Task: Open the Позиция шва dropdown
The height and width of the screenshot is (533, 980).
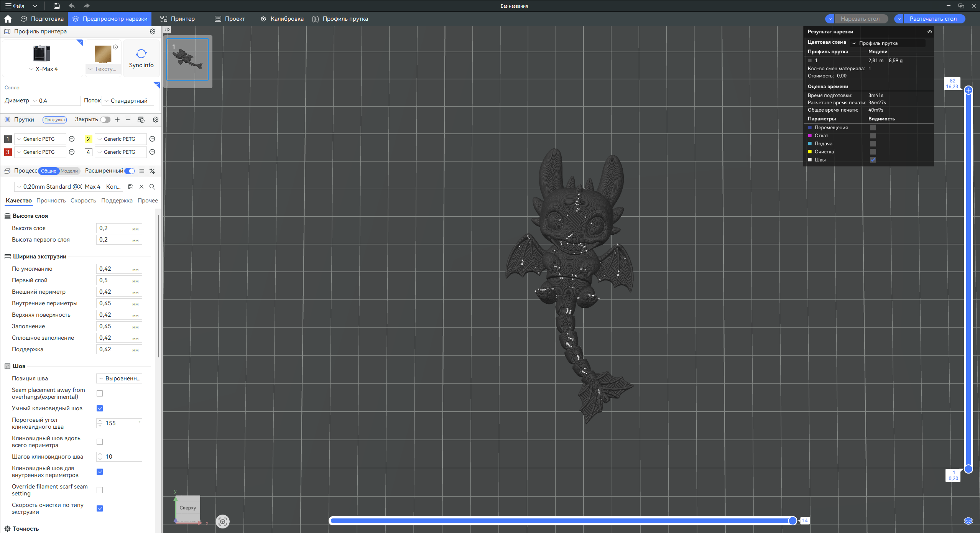Action: pyautogui.click(x=119, y=378)
